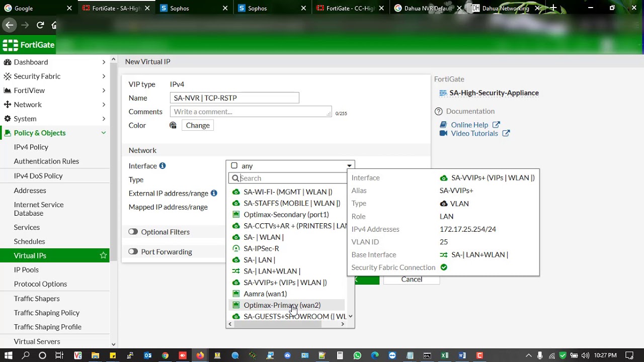This screenshot has height=362, width=644.
Task: Click the taskbar search magnifier icon
Action: (x=26, y=355)
